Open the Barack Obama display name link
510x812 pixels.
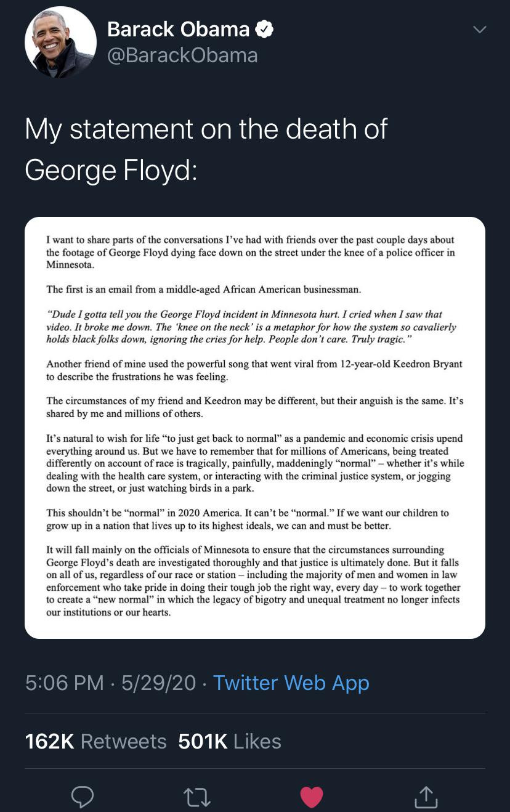(178, 29)
